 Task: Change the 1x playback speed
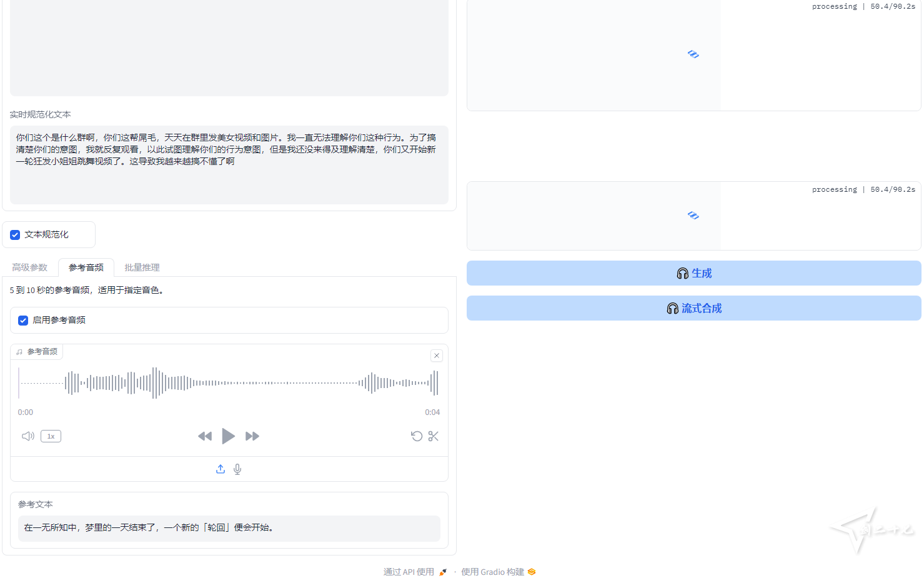click(x=51, y=436)
